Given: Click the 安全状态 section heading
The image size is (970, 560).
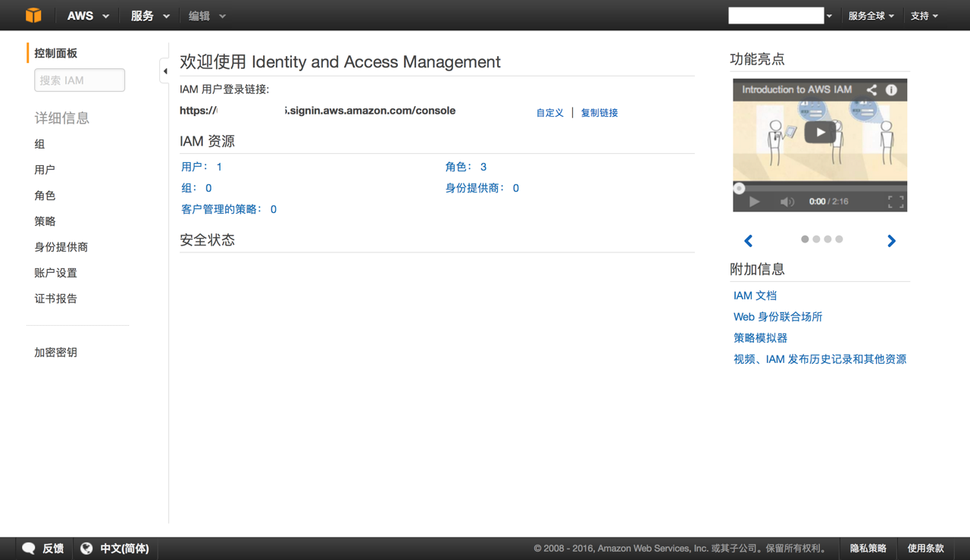Looking at the screenshot, I should click(x=207, y=240).
